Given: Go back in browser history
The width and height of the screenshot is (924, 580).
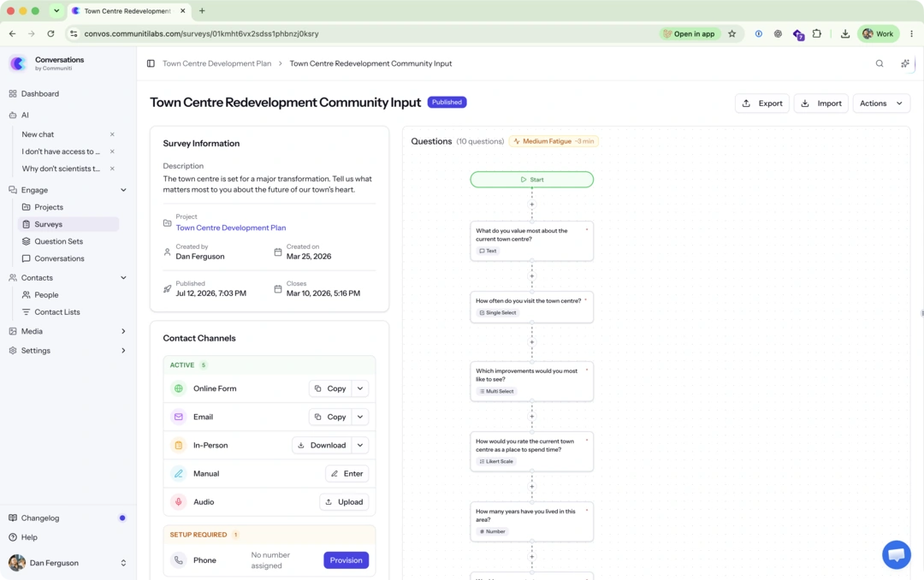Looking at the screenshot, I should coord(12,33).
